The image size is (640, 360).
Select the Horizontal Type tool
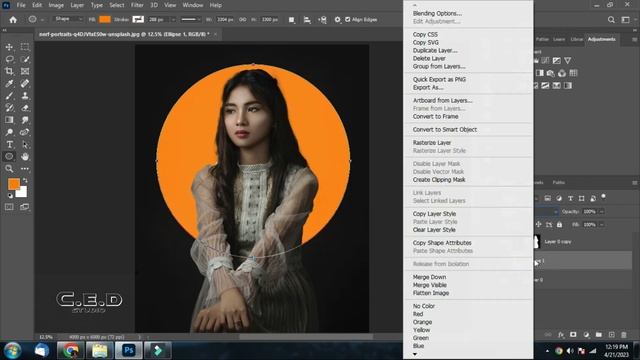(9, 144)
